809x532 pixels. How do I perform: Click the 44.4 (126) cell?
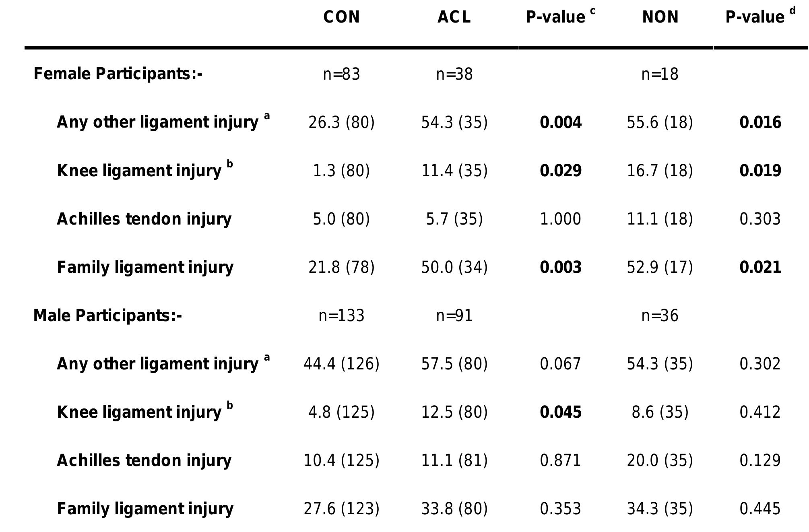[341, 364]
